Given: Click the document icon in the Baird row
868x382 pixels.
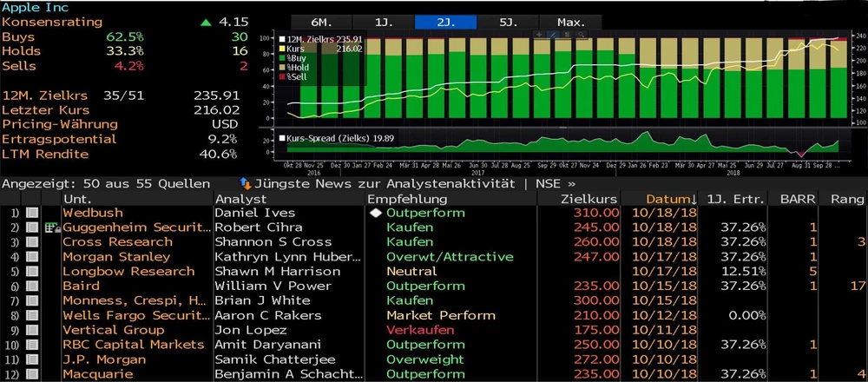Looking at the screenshot, I should click(32, 286).
